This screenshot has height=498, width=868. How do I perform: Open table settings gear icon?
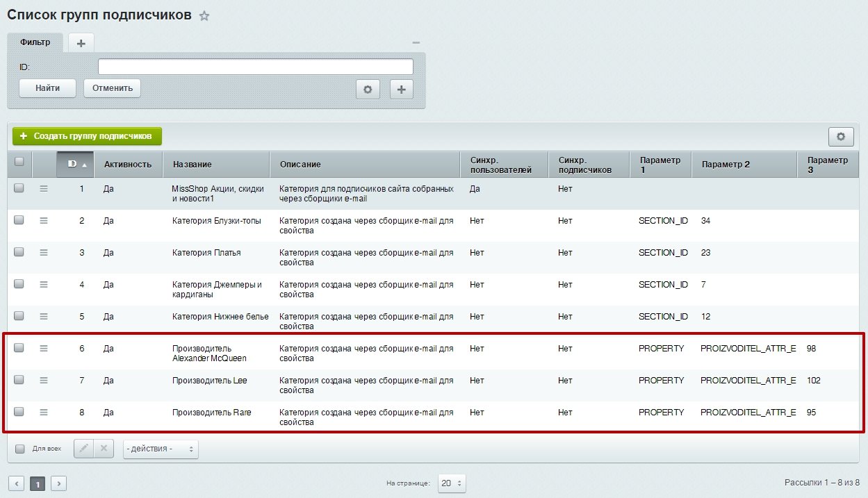[840, 137]
